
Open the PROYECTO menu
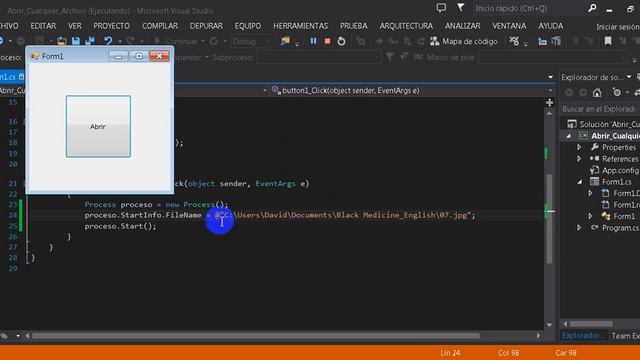[x=111, y=26]
